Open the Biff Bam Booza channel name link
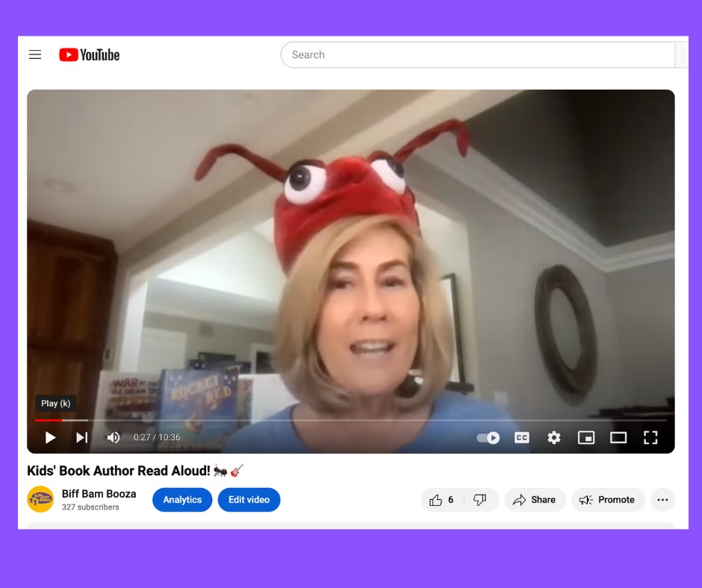This screenshot has width=702, height=588. tap(99, 493)
